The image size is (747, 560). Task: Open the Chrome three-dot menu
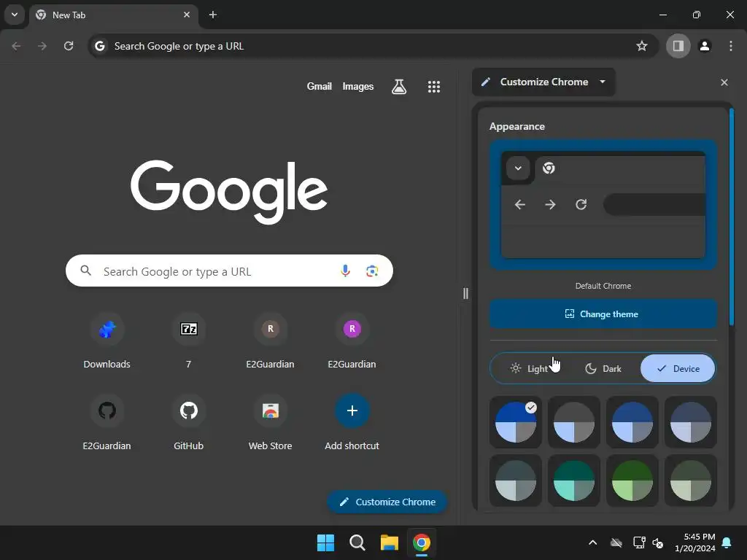tap(731, 46)
